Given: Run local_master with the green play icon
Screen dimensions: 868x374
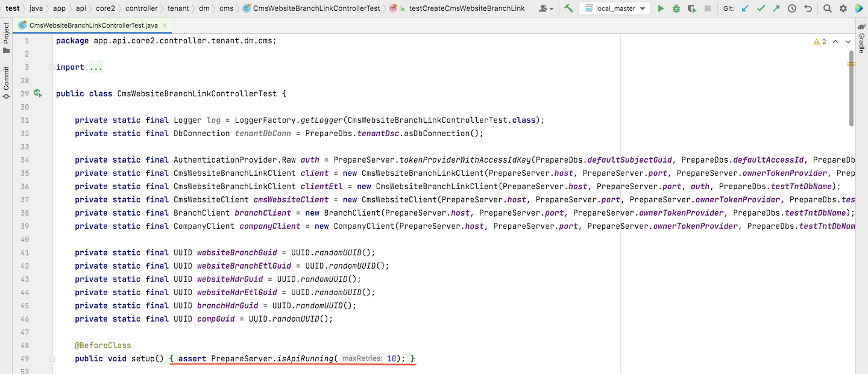Looking at the screenshot, I should coord(661,8).
